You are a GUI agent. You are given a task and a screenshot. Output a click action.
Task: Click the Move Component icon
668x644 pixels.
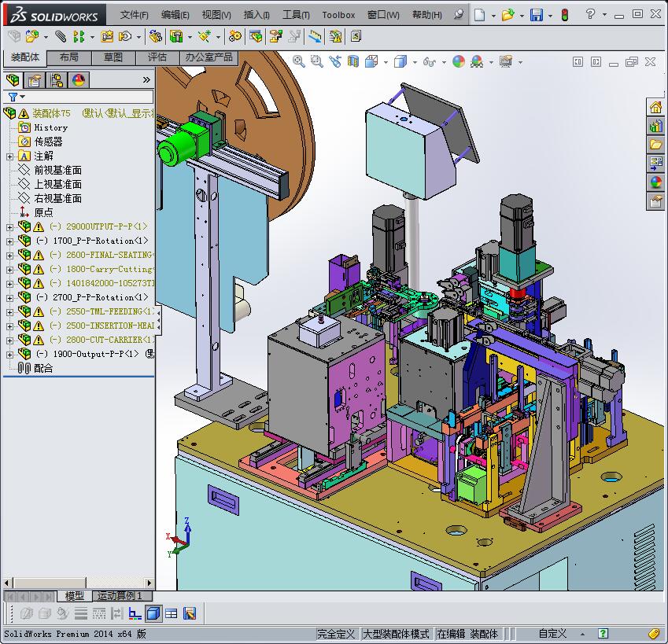[125, 37]
